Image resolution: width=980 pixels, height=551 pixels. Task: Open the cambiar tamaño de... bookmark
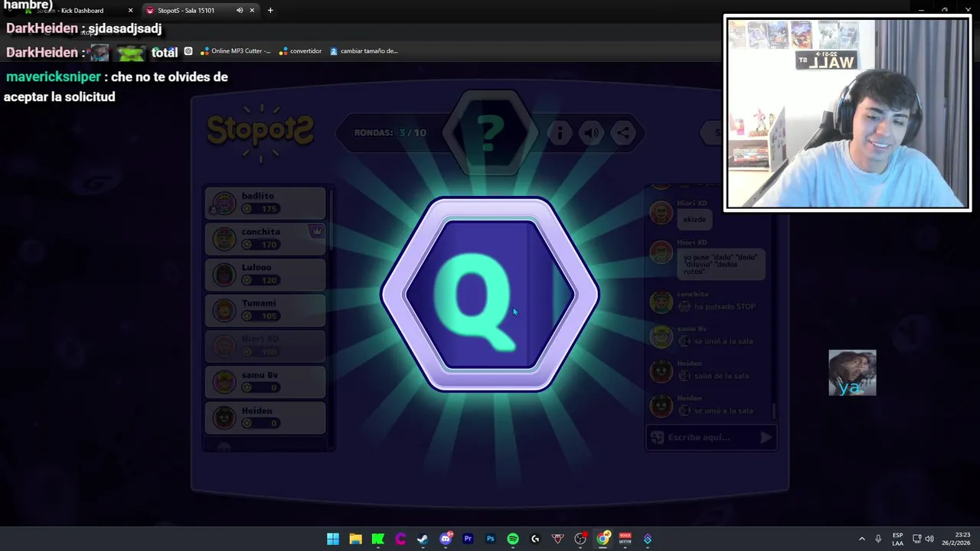pyautogui.click(x=364, y=51)
